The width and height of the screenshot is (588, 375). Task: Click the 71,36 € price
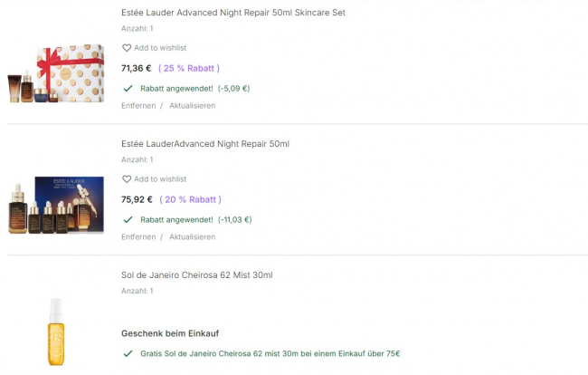tap(137, 68)
